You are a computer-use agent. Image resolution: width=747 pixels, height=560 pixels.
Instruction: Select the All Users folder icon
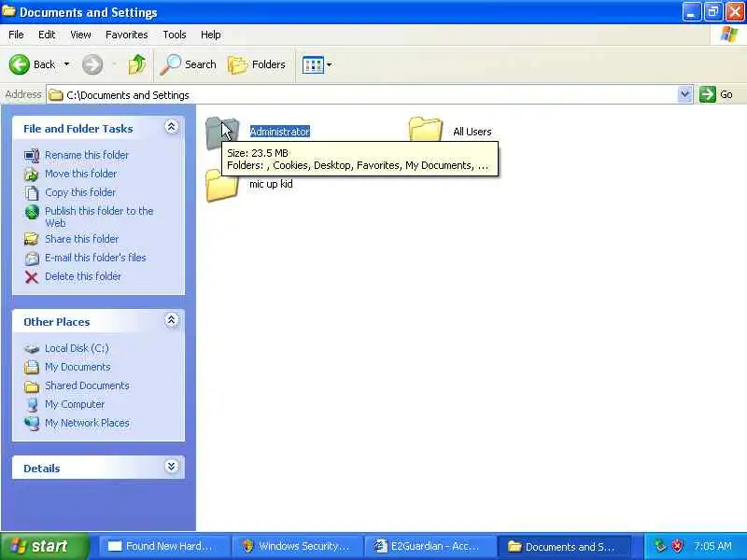(426, 129)
